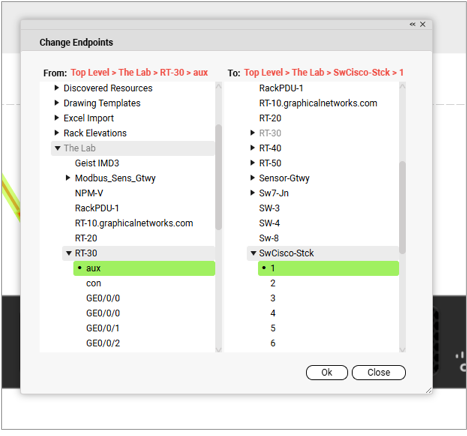Expand RT-30 in the To tree

(253, 133)
